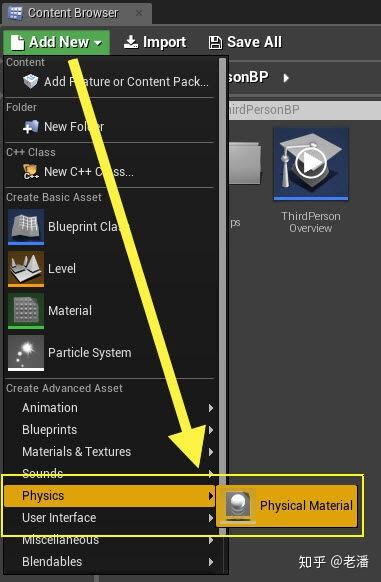Expand the User Interface submenu
Image resolution: width=381 pixels, height=582 pixels.
point(110,518)
